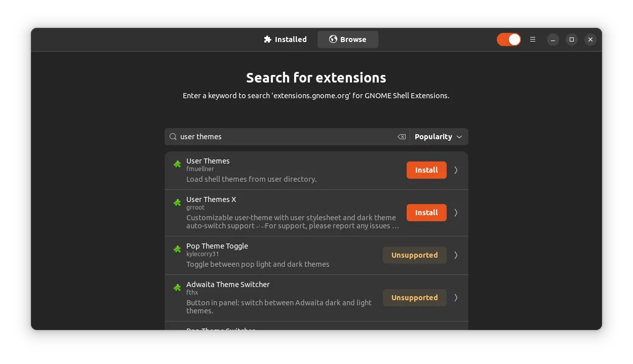The image size is (633, 364).
Task: Select the Browse tab
Action: click(x=347, y=39)
